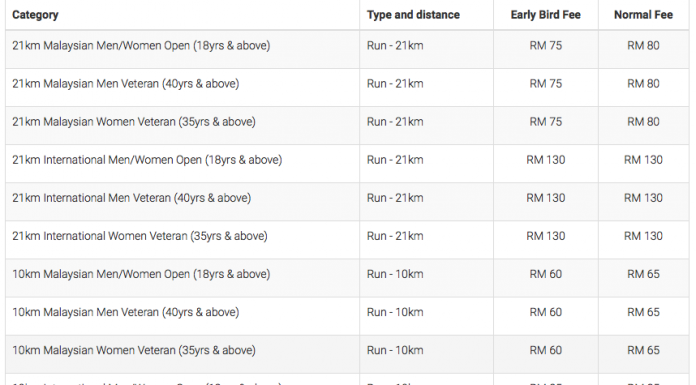
Task: Click the Normal Fee column header
Action: pos(643,15)
